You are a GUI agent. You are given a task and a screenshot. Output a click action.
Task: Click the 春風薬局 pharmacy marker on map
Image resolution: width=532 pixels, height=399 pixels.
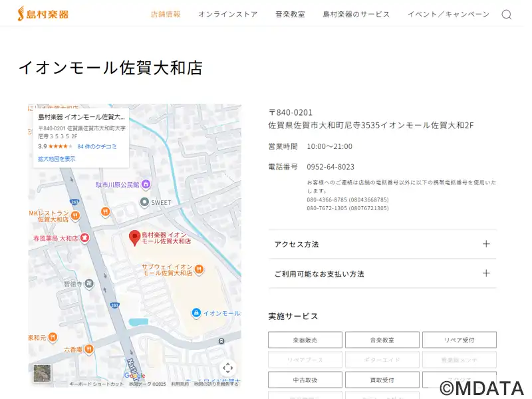(x=84, y=237)
